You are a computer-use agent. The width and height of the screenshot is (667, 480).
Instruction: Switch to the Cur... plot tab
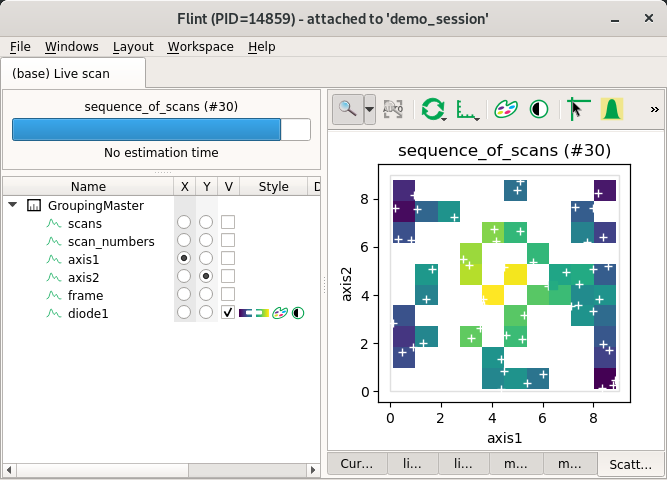357,463
